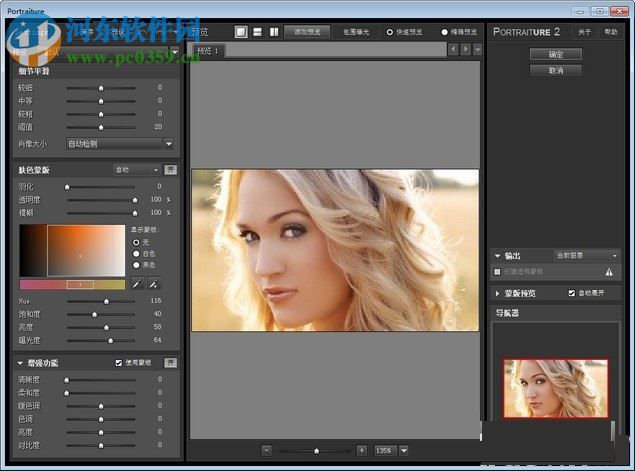
Task: Click zoom in plus button
Action: [x=362, y=450]
